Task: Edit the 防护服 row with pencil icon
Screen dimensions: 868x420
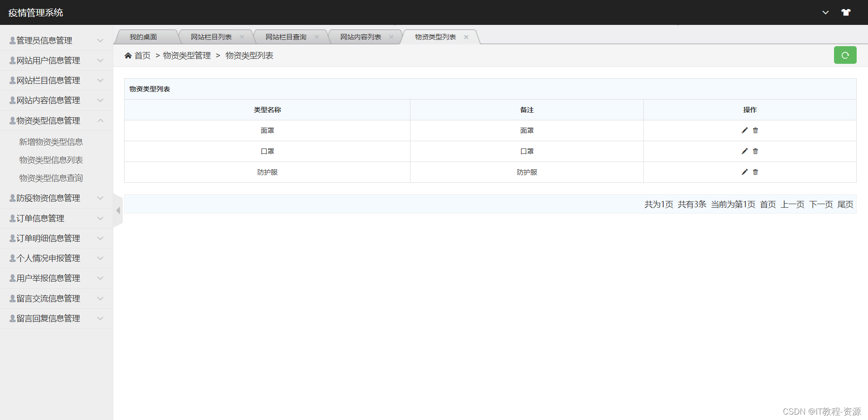Action: 744,172
